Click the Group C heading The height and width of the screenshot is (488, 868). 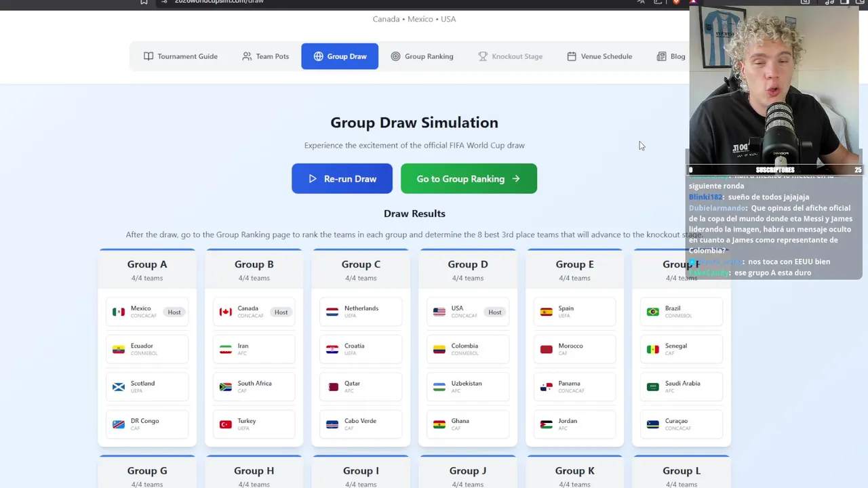point(361,264)
